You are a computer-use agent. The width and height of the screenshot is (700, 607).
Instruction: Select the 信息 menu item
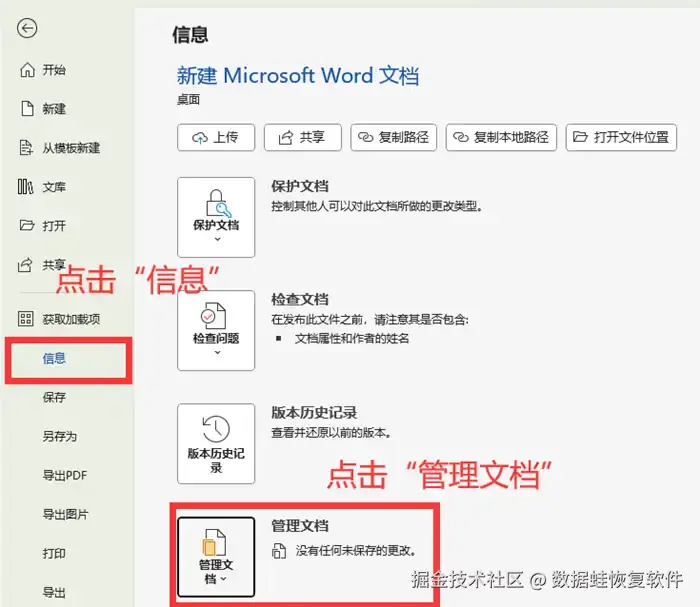54,358
